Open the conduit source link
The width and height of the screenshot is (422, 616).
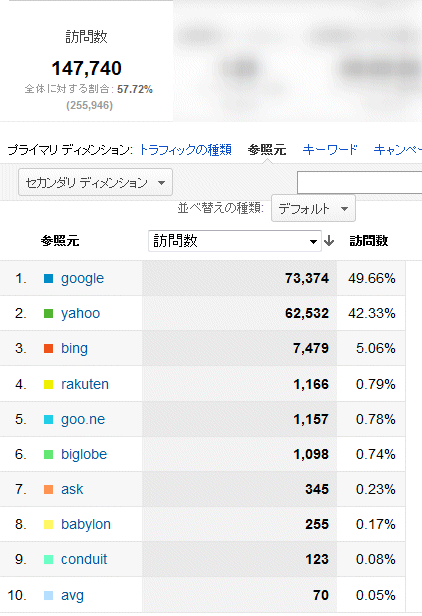[84, 559]
